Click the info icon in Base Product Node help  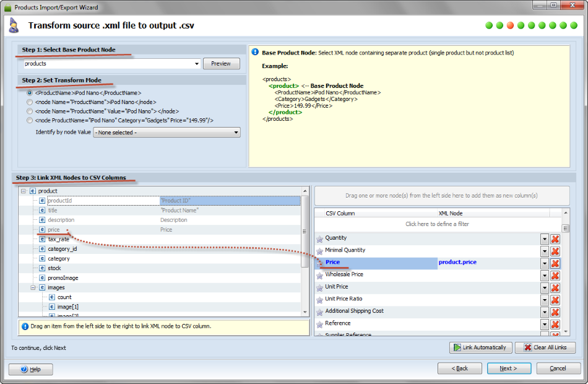coord(255,52)
